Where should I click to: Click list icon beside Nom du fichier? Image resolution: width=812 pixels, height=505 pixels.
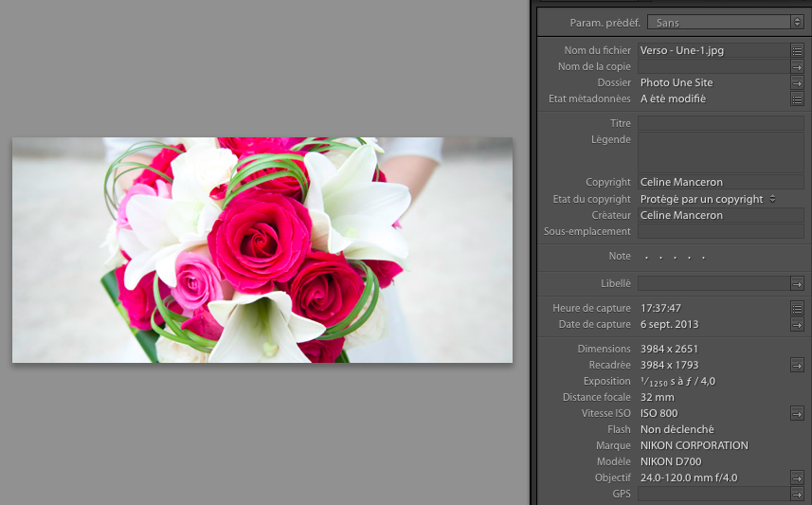click(x=797, y=51)
